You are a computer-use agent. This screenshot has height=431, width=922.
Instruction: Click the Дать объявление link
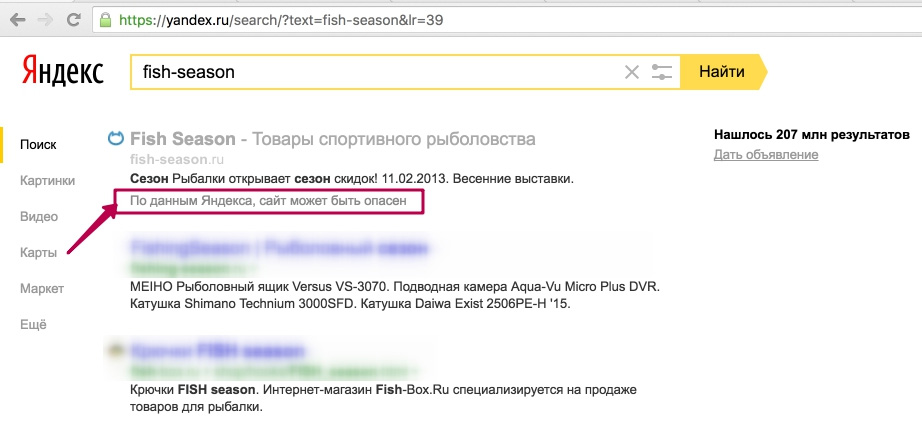(766, 155)
